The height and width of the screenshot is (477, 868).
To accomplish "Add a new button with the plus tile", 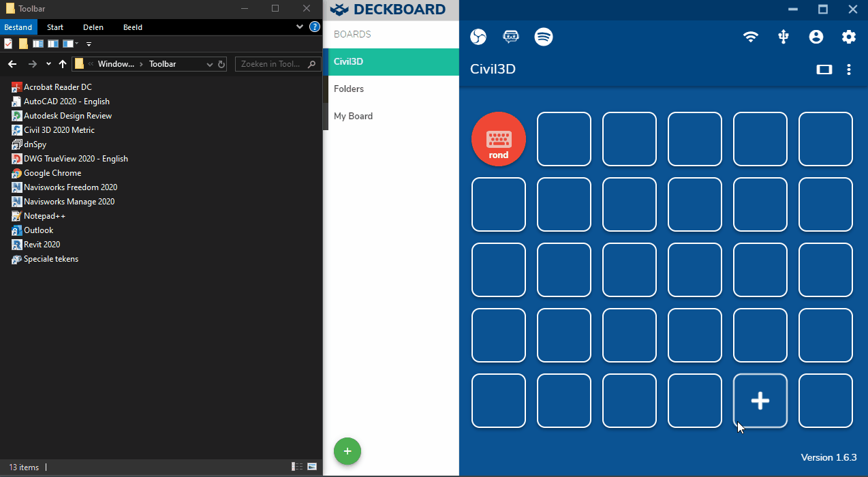I will coord(760,401).
